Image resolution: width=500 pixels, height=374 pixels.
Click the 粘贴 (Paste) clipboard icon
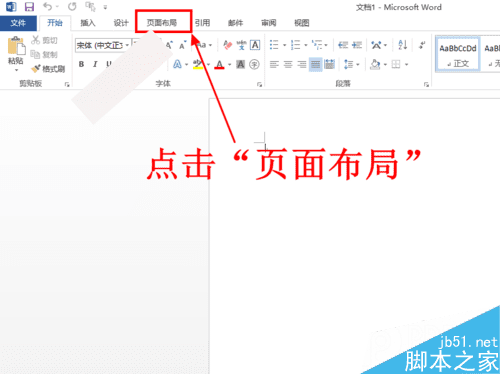16,46
